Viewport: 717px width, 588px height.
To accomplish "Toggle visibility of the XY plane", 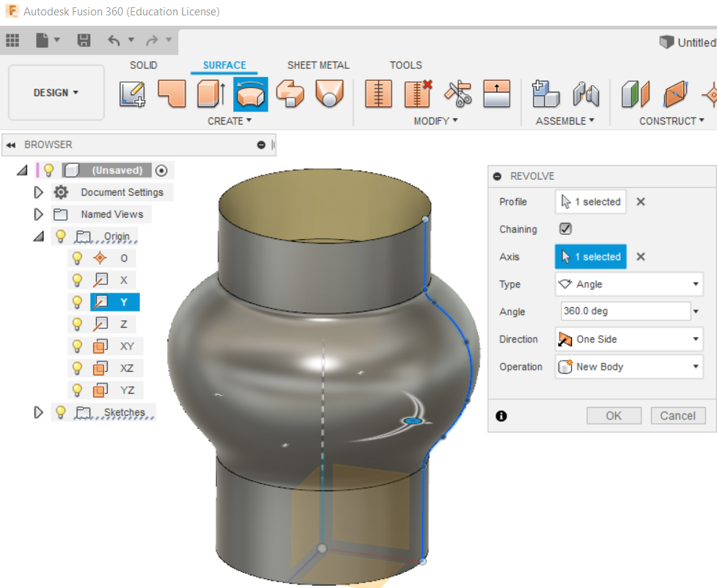I will coord(78,345).
